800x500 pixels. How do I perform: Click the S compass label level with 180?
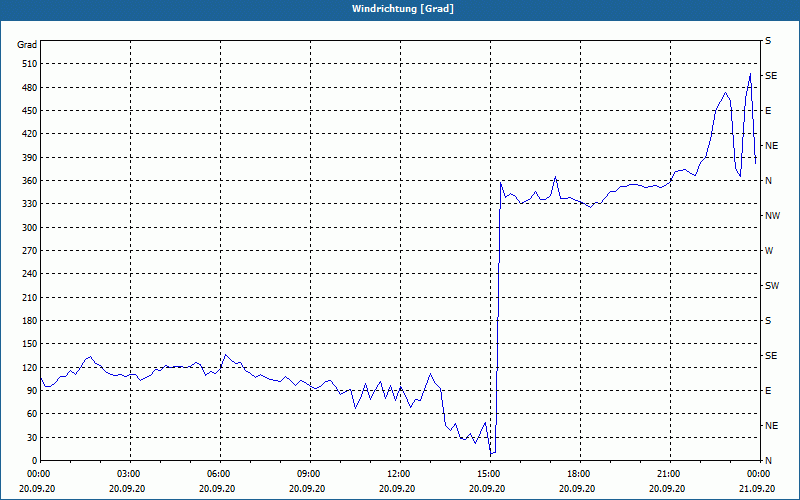pyautogui.click(x=768, y=320)
